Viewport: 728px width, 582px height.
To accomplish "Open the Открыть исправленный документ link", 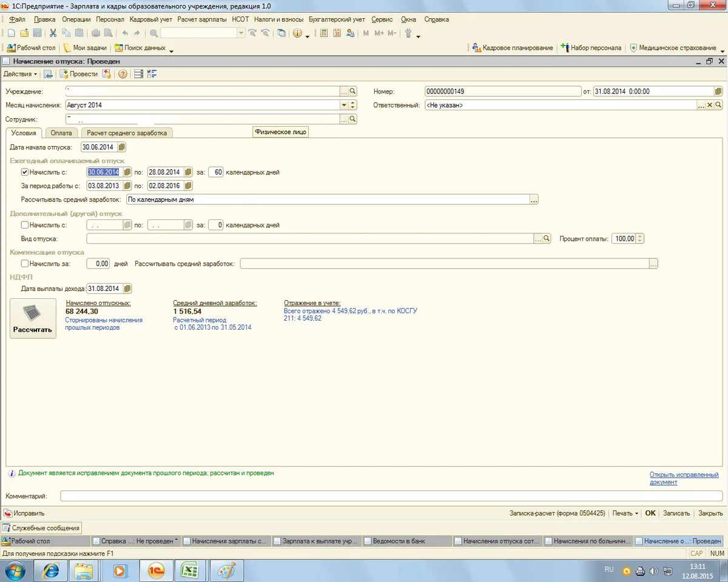I will coord(684,478).
